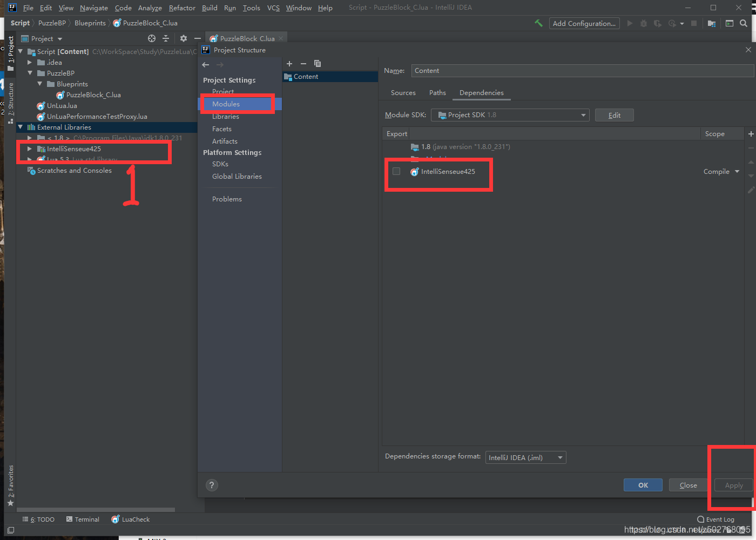The image size is (756, 540).
Task: Remove selected module with minus icon
Action: point(303,64)
